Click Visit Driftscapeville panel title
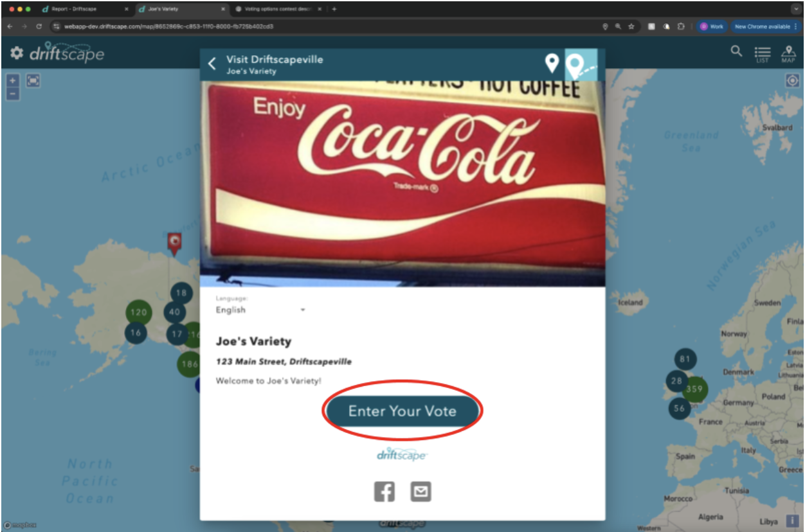805x532 pixels. coord(275,59)
